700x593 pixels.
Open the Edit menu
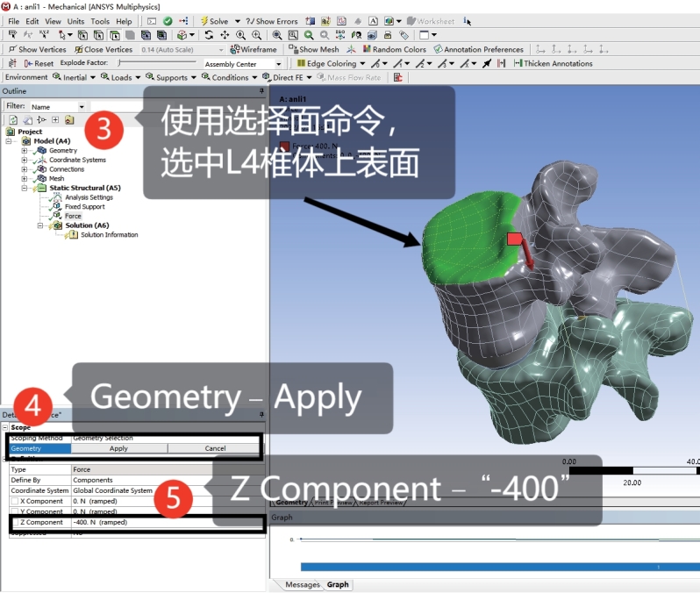click(32, 21)
